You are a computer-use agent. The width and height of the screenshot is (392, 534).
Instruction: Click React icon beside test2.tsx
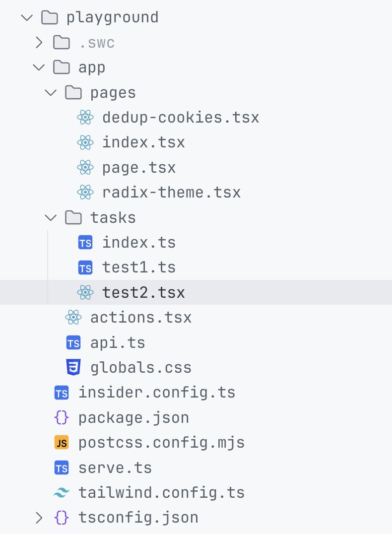(x=85, y=292)
